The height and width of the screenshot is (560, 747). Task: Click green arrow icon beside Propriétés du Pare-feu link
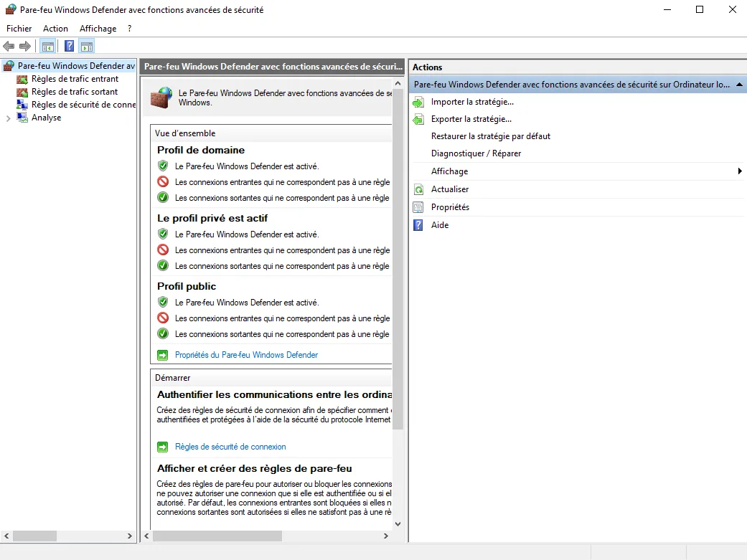pyautogui.click(x=162, y=355)
